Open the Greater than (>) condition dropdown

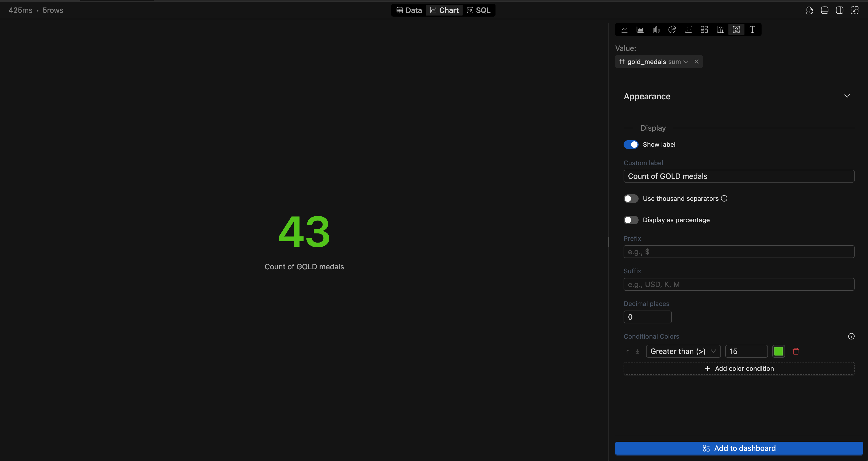pos(683,351)
